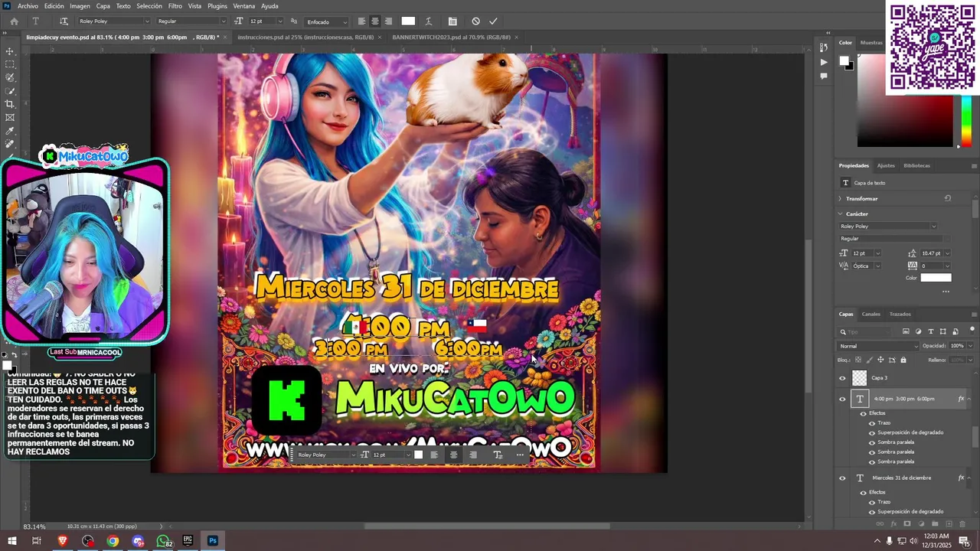This screenshot has height=551, width=980.
Task: Toggle Efectos visibility under the 4:00 pm layer
Action: pos(863,413)
